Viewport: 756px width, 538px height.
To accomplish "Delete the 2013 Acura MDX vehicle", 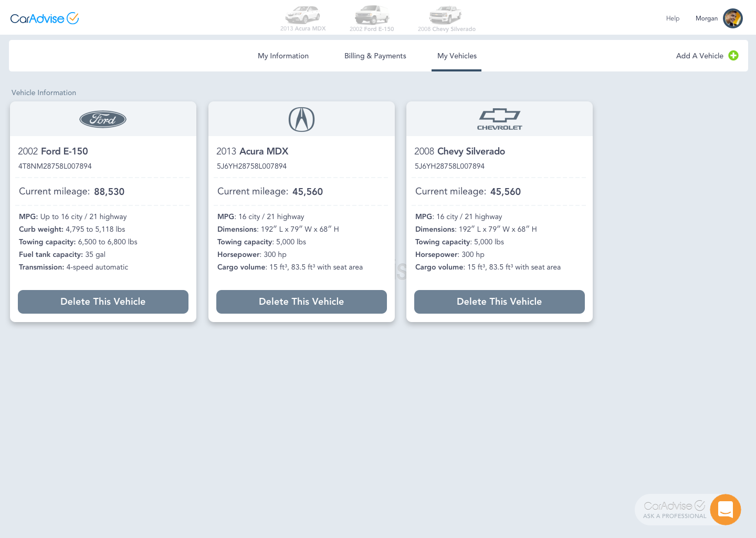I will 301,302.
